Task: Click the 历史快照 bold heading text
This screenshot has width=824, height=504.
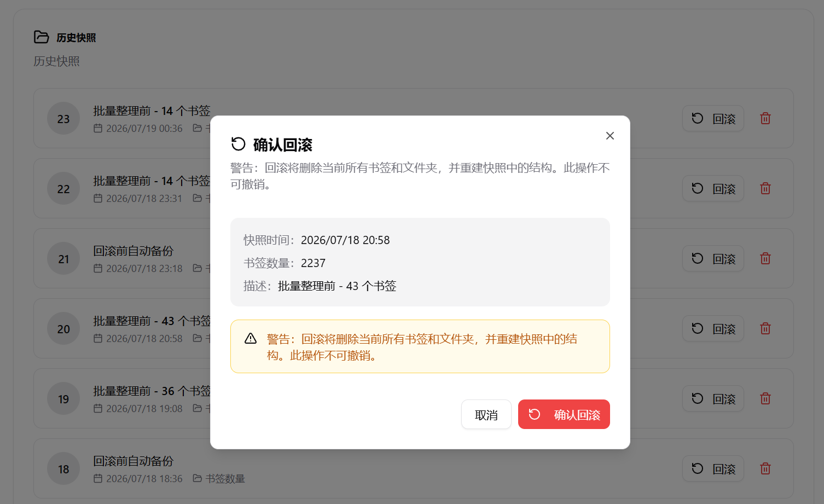Action: point(76,38)
